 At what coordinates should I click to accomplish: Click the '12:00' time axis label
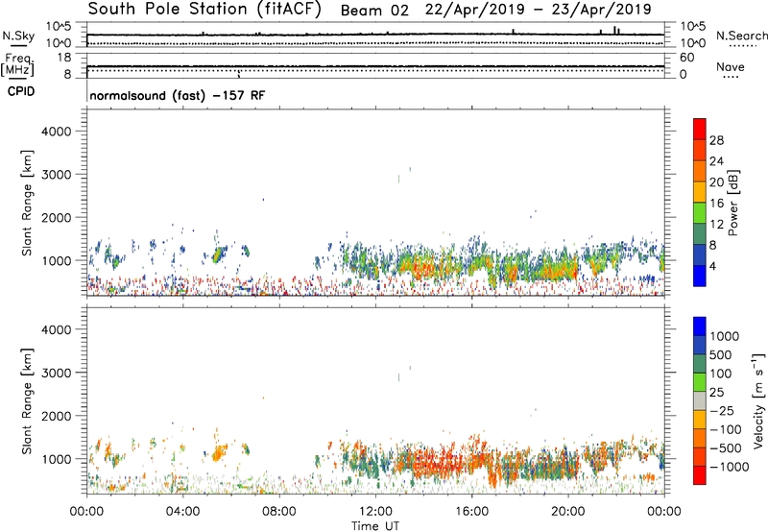pyautogui.click(x=375, y=512)
